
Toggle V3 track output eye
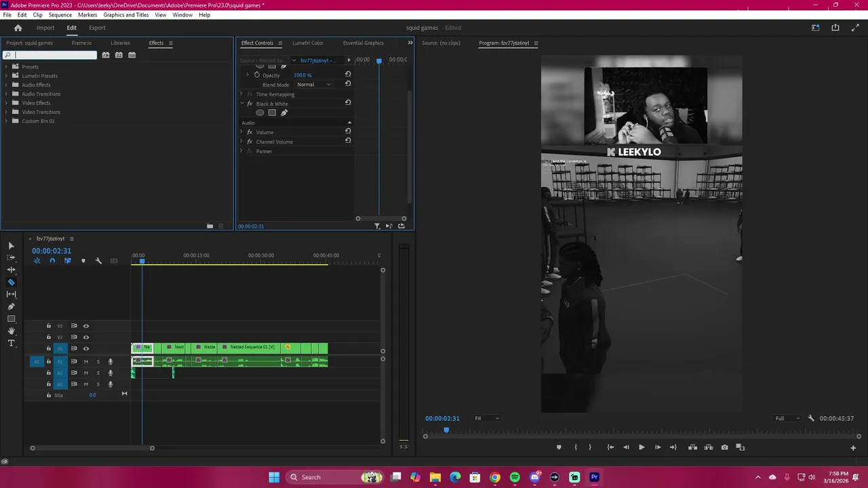coord(85,326)
